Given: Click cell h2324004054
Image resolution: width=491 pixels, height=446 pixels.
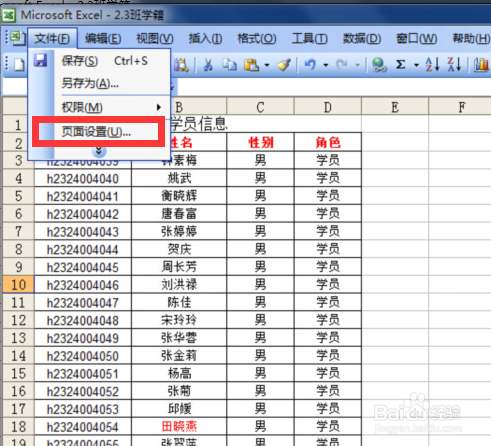Looking at the screenshot, I should tap(83, 427).
